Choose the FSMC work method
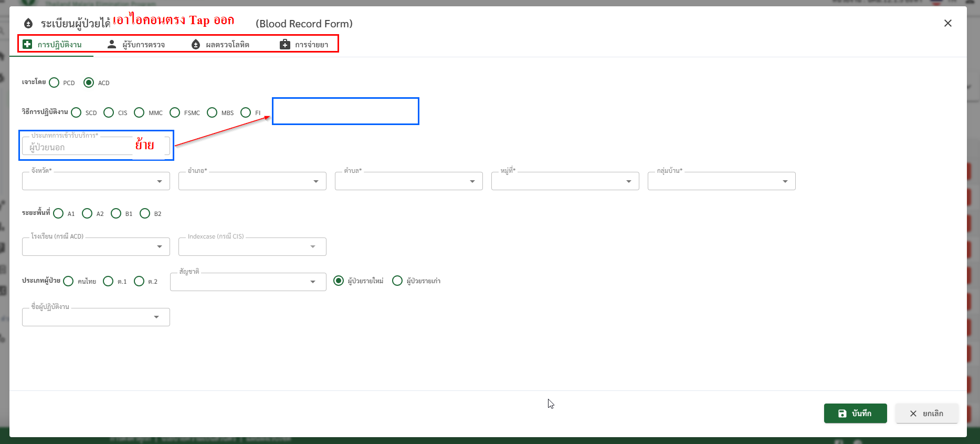This screenshot has width=980, height=444. tap(175, 112)
